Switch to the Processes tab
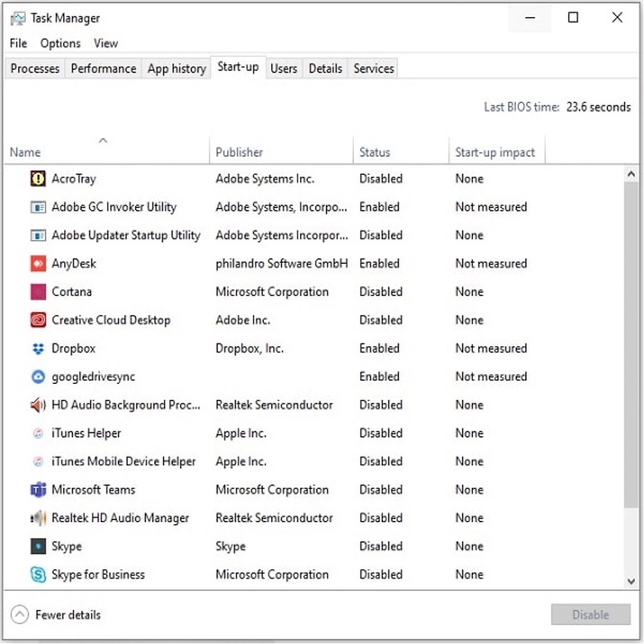644x644 pixels. pos(35,68)
